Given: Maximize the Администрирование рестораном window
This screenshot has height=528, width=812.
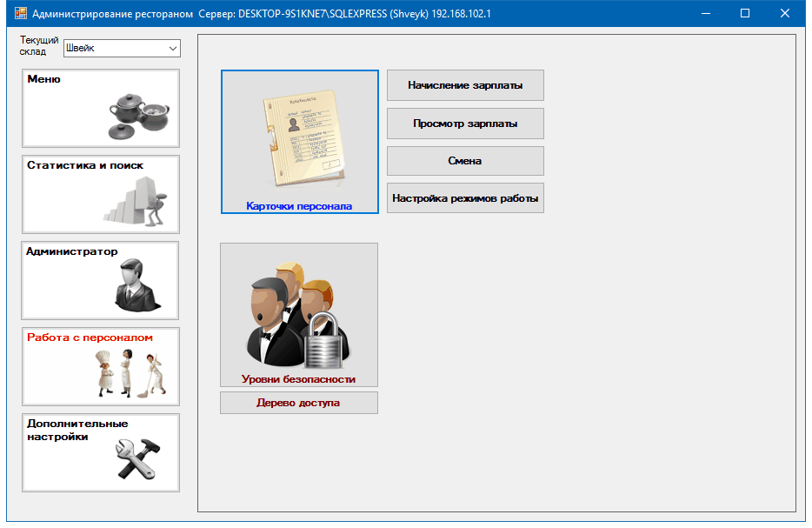Looking at the screenshot, I should tap(745, 13).
